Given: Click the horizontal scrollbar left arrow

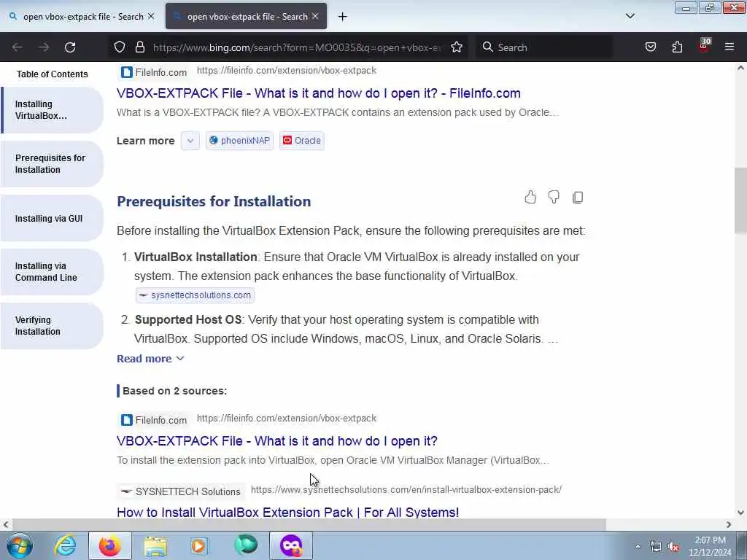Looking at the screenshot, I should coord(5,524).
